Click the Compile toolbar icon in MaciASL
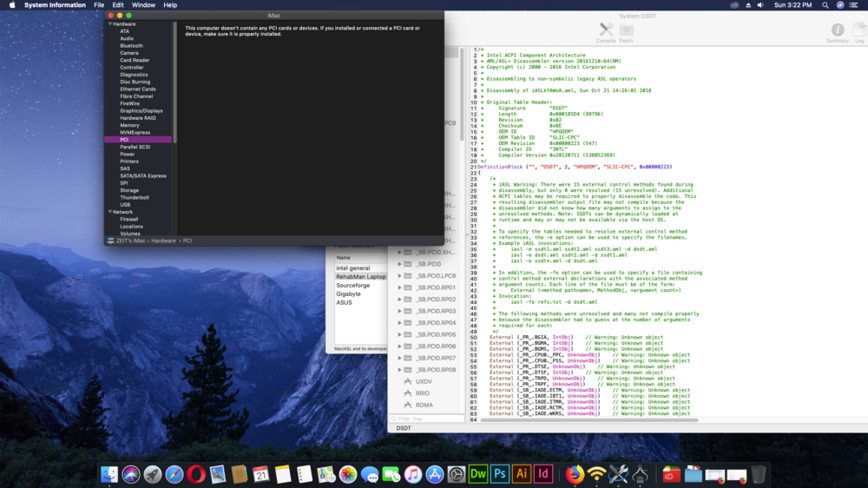 point(605,31)
